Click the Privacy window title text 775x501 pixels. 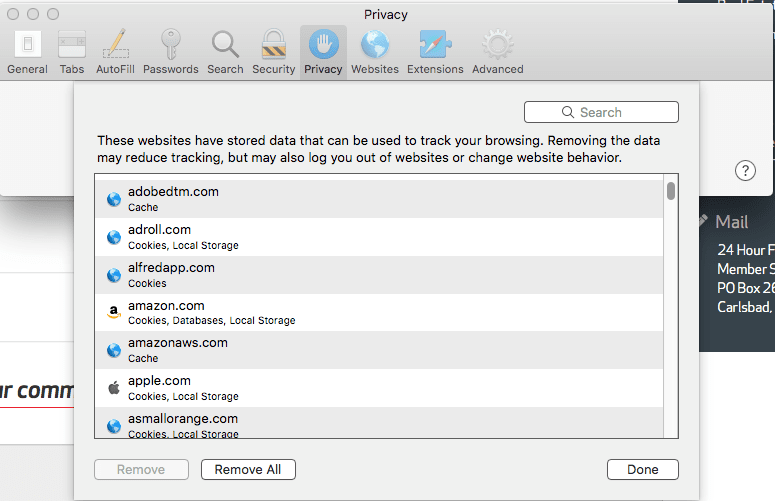tap(386, 14)
